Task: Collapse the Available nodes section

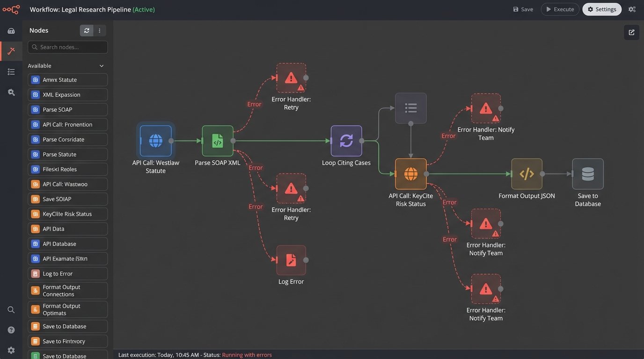Action: click(x=102, y=66)
